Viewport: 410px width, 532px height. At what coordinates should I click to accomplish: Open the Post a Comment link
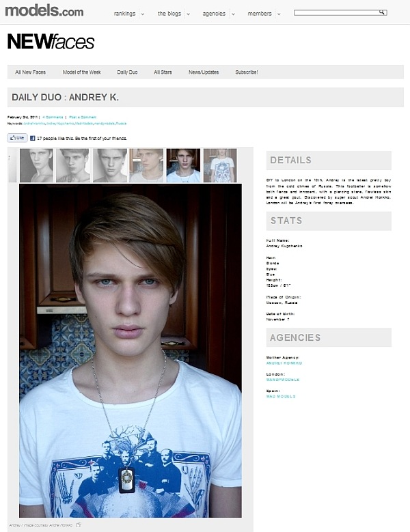pos(83,117)
